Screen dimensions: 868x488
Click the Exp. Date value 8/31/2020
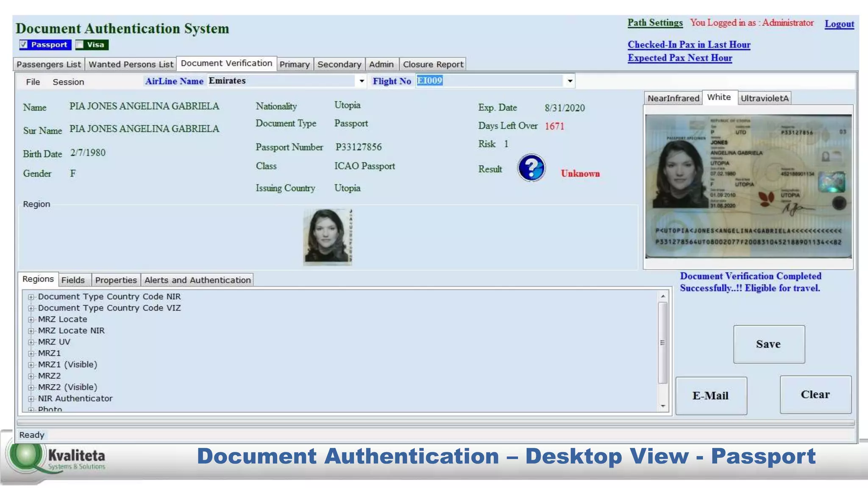point(565,108)
